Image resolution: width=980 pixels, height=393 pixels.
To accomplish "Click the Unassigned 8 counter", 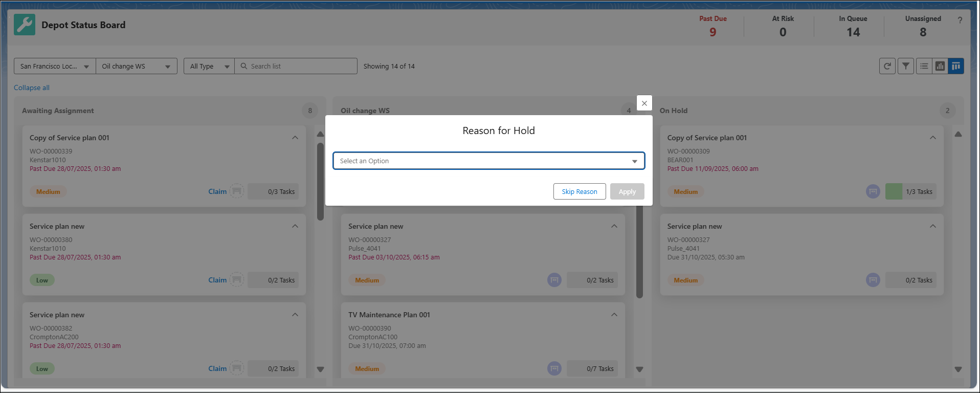I will tap(923, 26).
